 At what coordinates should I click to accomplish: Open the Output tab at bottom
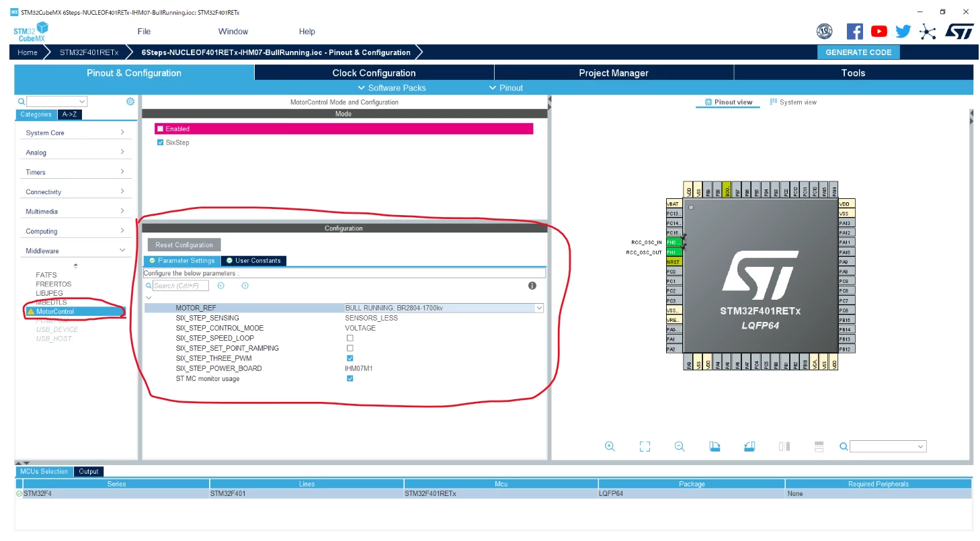pyautogui.click(x=89, y=472)
